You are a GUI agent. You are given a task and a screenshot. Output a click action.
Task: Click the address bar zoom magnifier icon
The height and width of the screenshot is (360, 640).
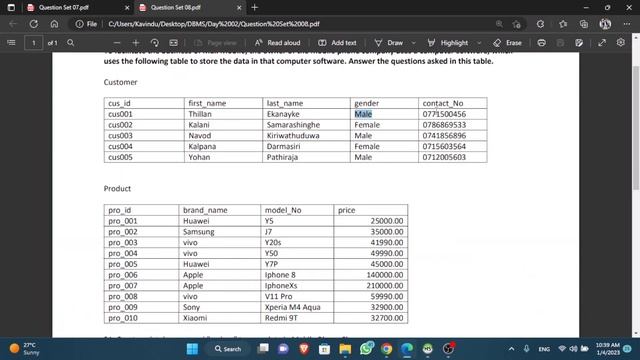[499, 24]
